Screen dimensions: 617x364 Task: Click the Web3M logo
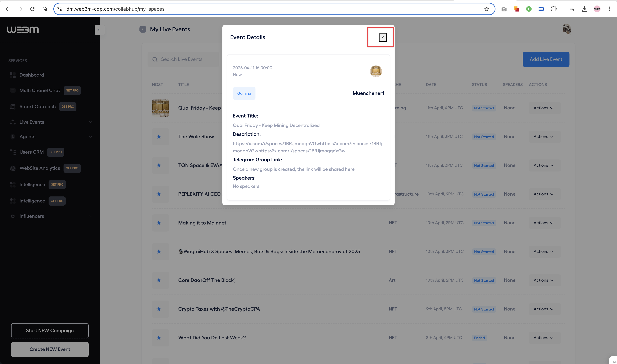(23, 30)
